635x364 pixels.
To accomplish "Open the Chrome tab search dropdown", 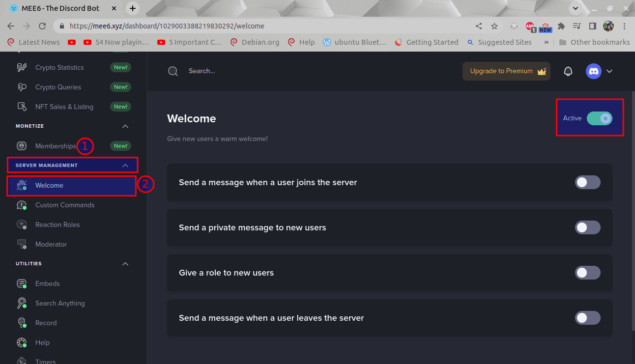I will click(576, 8).
